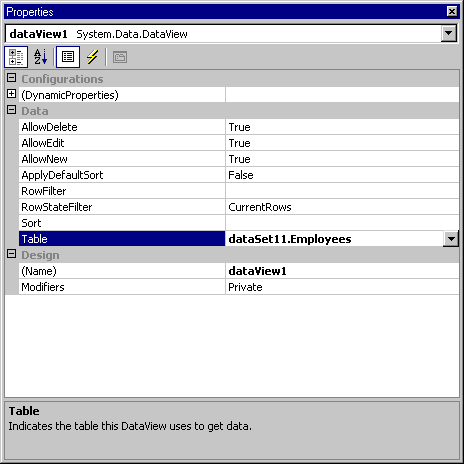Click the dataSet11.Employees value
The width and height of the screenshot is (464, 464).
(290, 239)
